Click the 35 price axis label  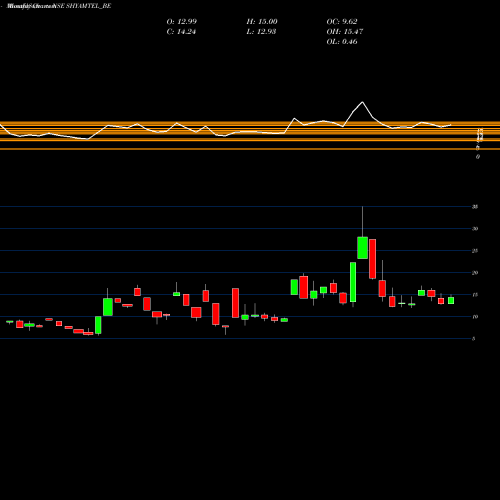click(475, 207)
